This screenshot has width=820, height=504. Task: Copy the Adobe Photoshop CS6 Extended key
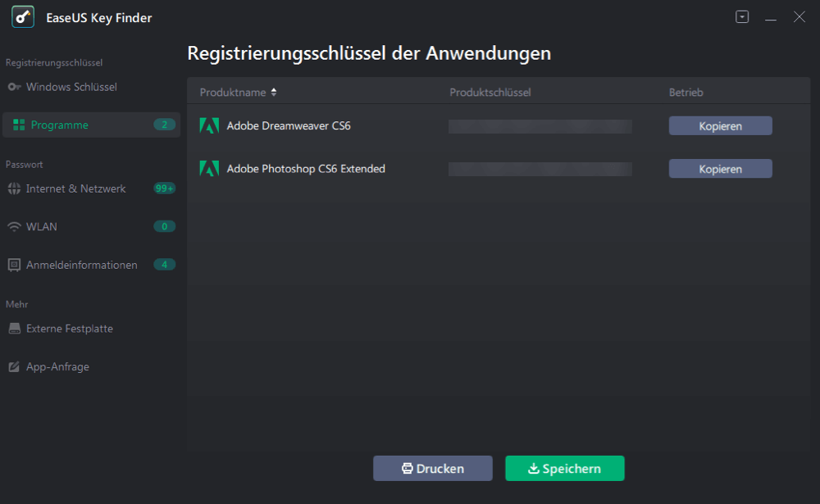pos(720,169)
